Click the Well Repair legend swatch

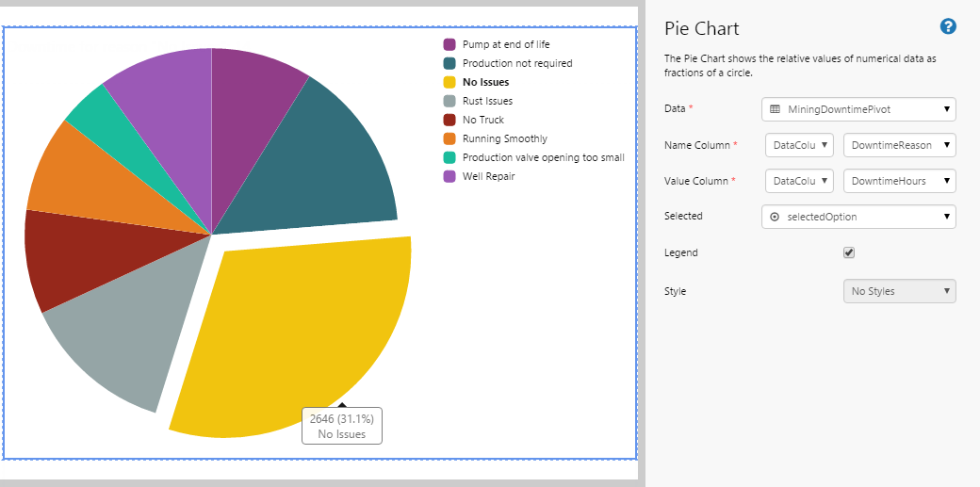[449, 176]
